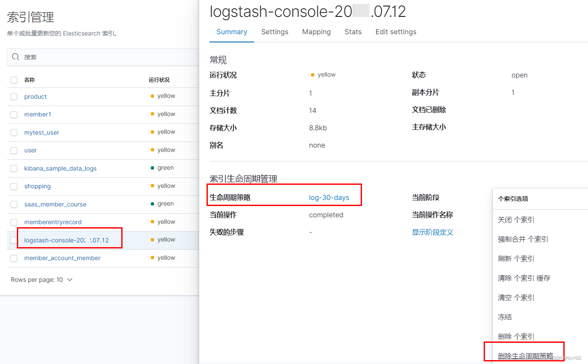Image resolution: width=588 pixels, height=364 pixels.
Task: Switch to the Stats tab
Action: pos(353,32)
